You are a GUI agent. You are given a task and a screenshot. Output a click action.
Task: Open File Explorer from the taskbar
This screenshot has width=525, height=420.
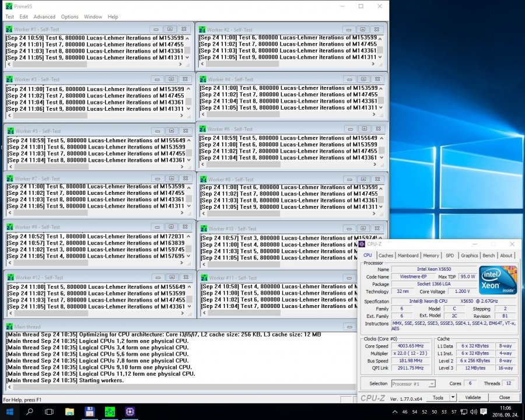[x=69, y=412]
